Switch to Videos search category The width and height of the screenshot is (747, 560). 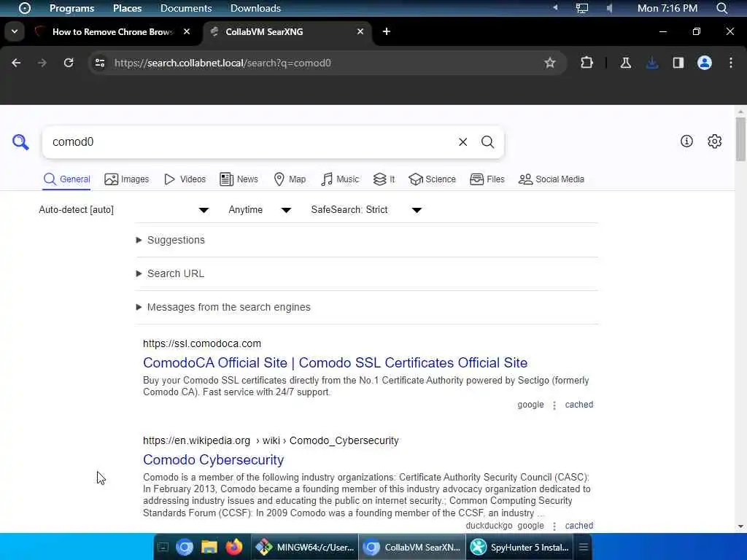click(185, 179)
